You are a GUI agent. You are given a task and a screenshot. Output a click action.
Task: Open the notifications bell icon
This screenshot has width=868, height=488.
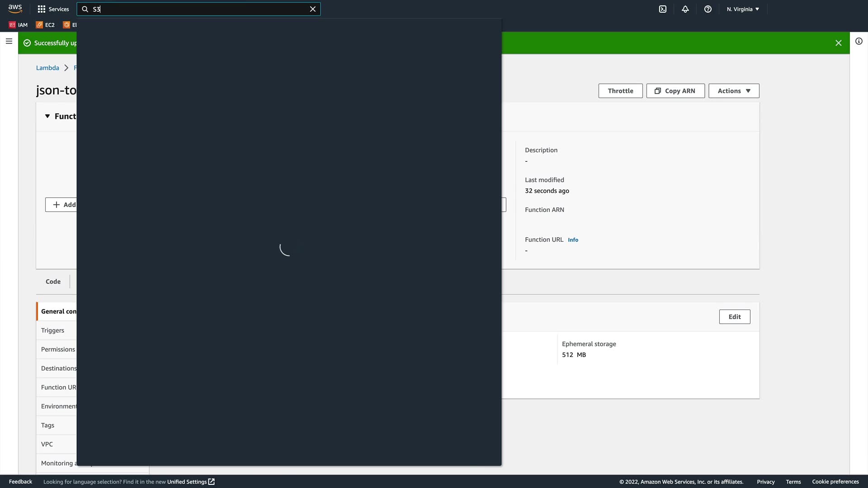(x=685, y=9)
